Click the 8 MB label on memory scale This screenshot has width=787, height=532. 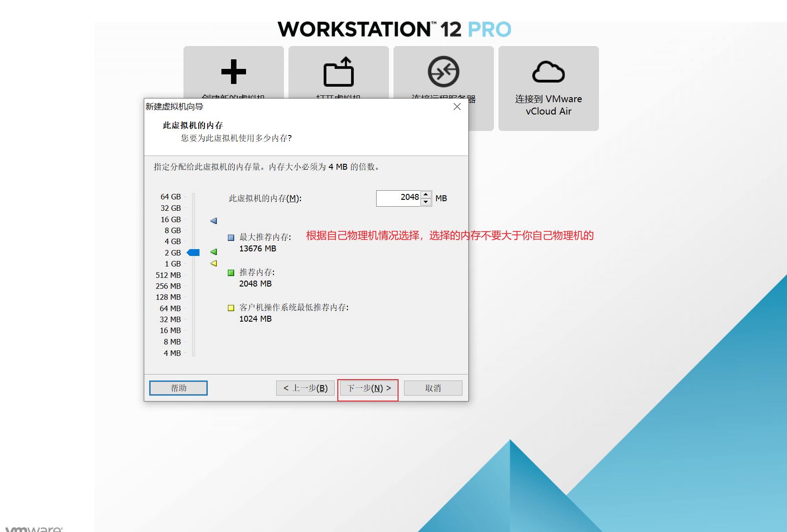point(172,342)
